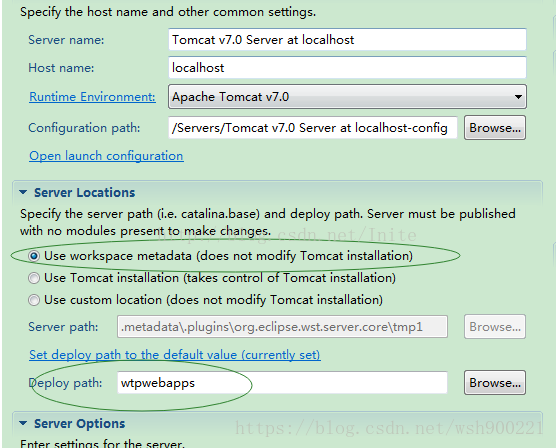
Task: Open the Apache Tomcat v7.0 runtime dropdown
Action: point(347,96)
